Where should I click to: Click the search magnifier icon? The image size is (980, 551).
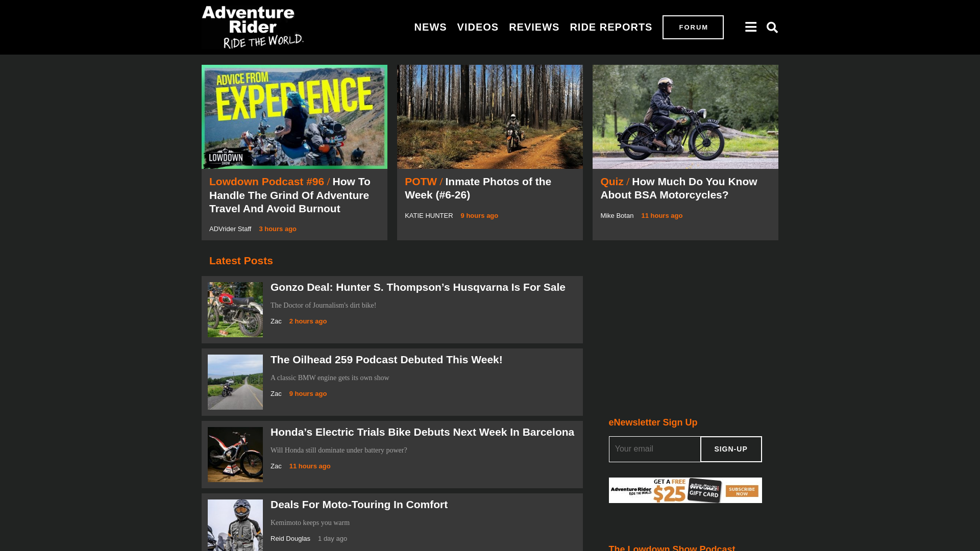(x=772, y=27)
